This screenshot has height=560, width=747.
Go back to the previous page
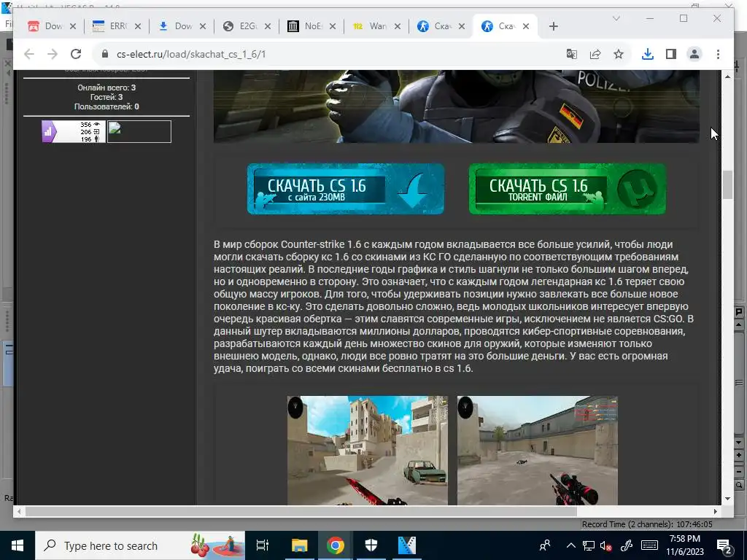(29, 54)
